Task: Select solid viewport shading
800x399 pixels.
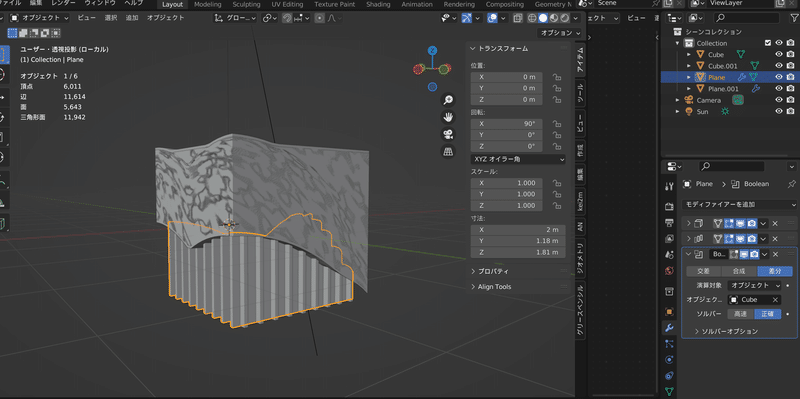Action: point(543,18)
